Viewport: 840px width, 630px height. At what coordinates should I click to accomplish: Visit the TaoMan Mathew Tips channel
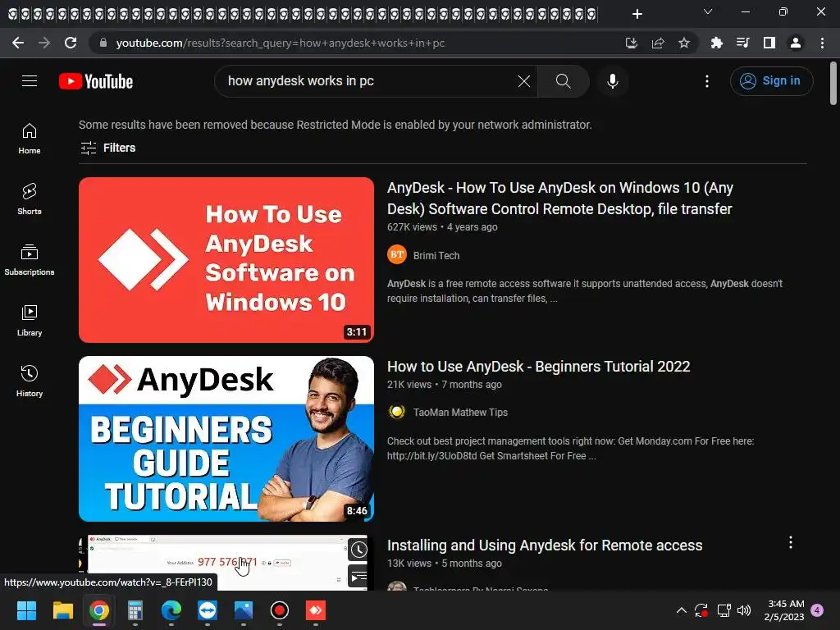coord(460,412)
